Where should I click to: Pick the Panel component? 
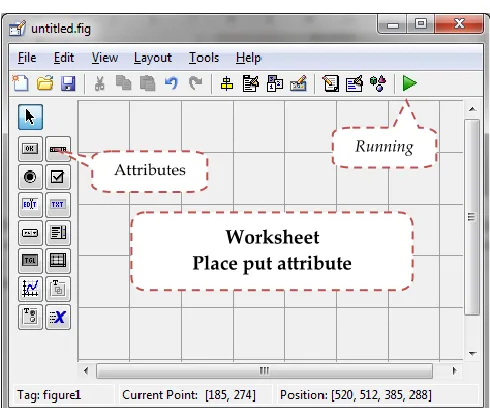(58, 289)
